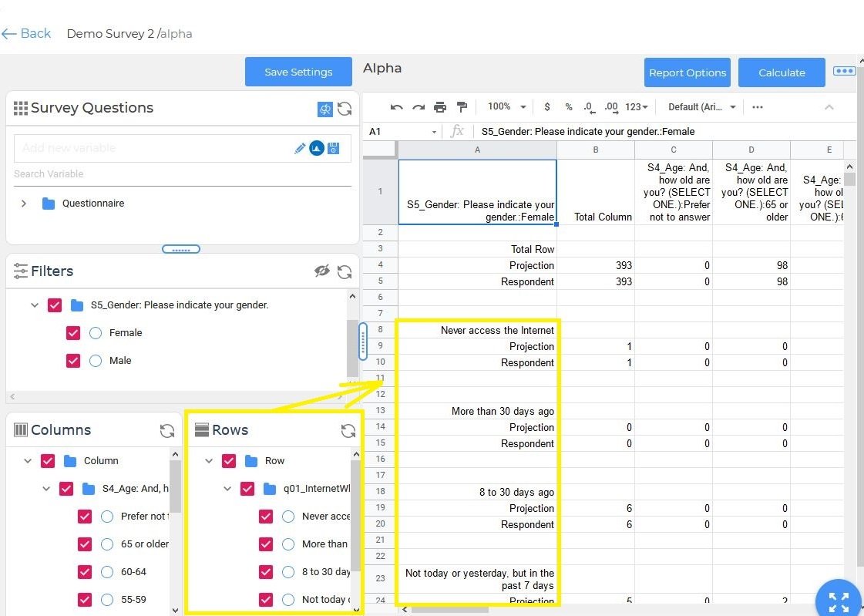Collapse the Row folder node
This screenshot has width=864, height=616.
click(x=209, y=460)
